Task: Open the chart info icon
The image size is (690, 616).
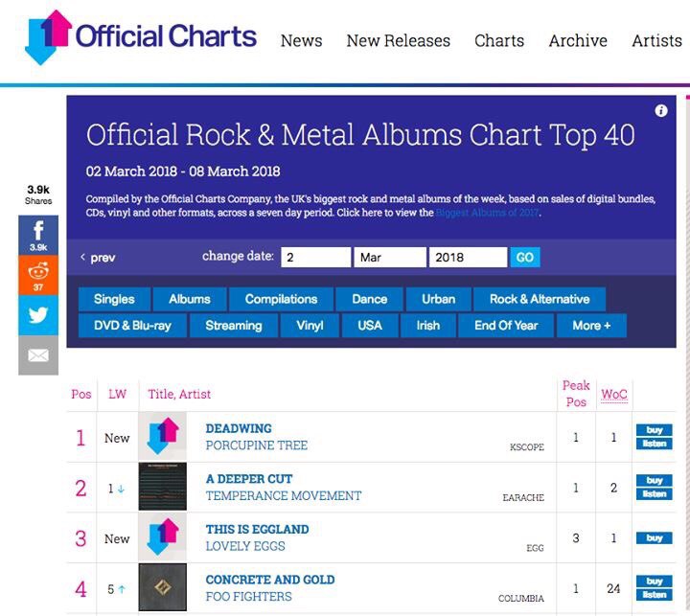Action: (660, 111)
